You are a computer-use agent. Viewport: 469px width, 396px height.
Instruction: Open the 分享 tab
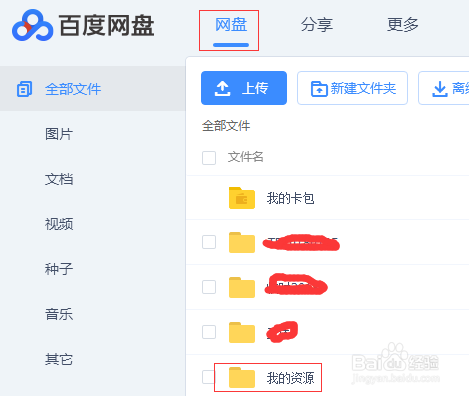[x=317, y=25]
